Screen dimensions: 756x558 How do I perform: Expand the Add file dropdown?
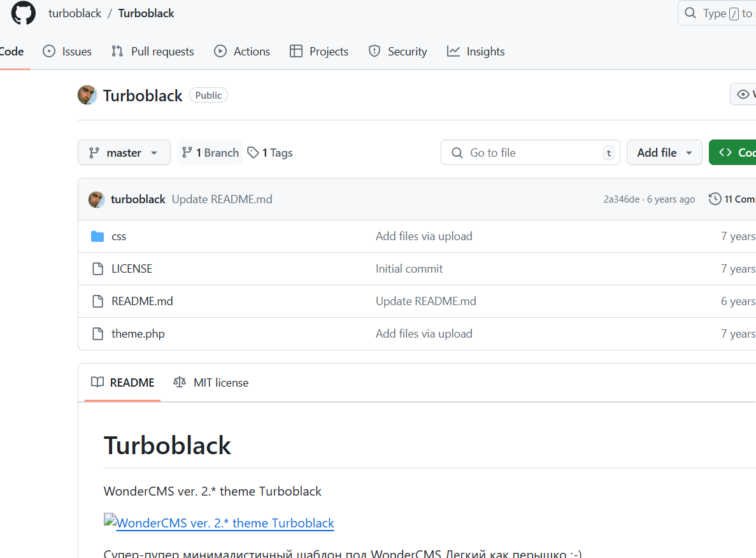[x=664, y=152]
